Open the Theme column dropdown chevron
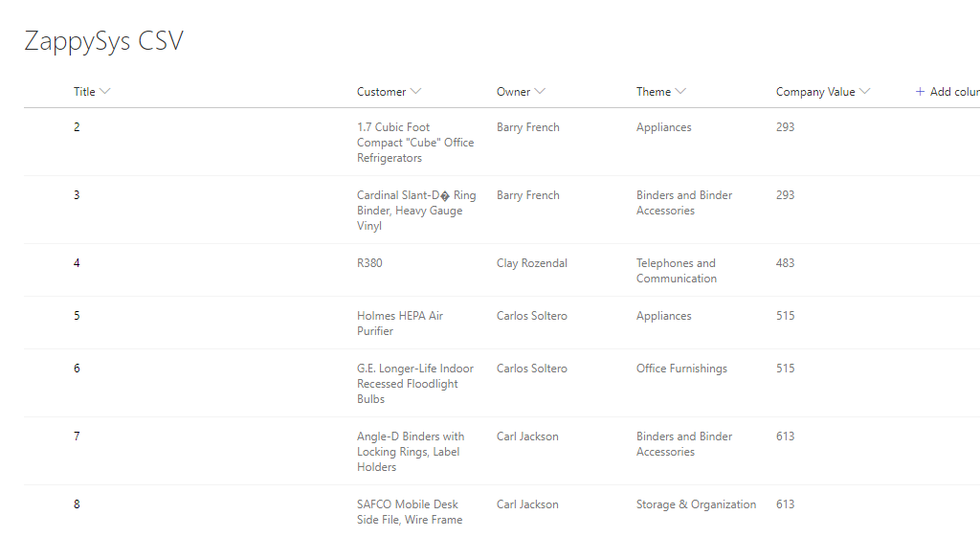The width and height of the screenshot is (980, 537). click(x=680, y=92)
